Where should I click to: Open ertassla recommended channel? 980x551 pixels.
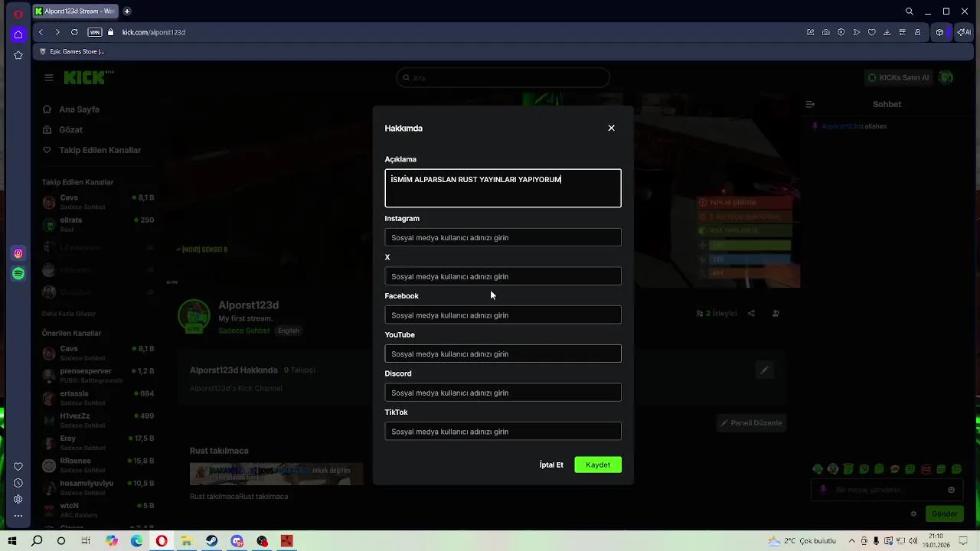98,397
